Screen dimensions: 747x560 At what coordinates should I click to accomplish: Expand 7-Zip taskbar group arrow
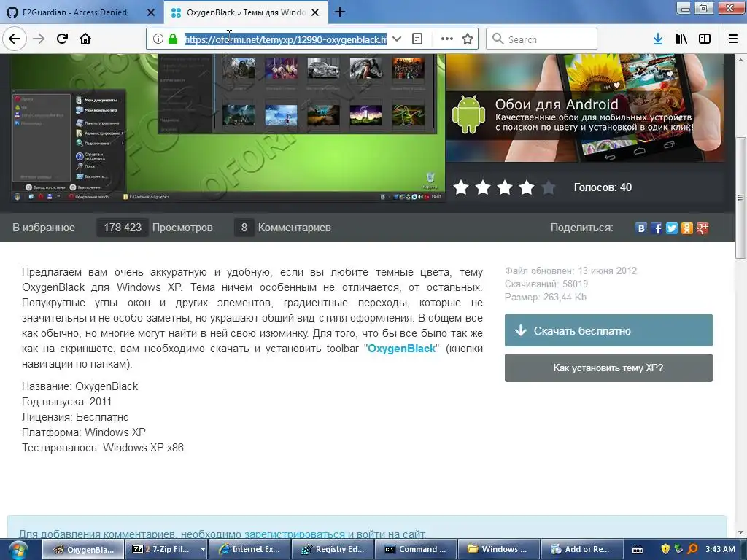tap(203, 549)
